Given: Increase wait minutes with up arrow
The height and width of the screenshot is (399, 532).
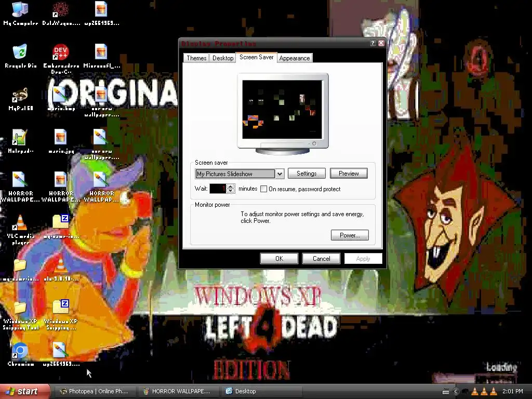Looking at the screenshot, I should click(x=230, y=187).
